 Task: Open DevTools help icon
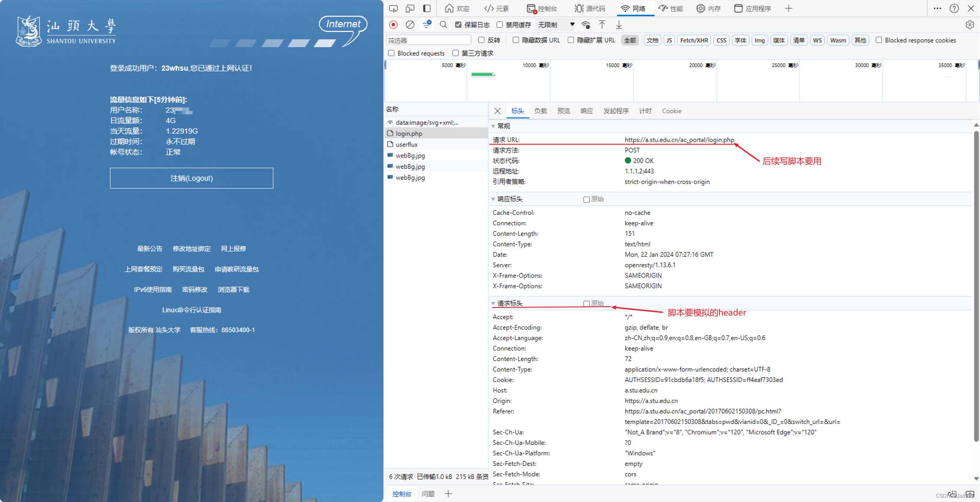coord(954,8)
